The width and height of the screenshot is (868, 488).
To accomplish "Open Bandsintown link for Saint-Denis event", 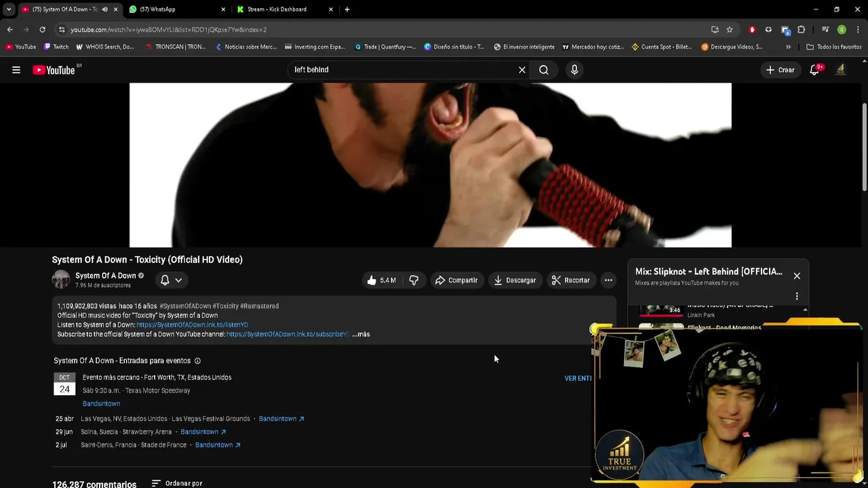I will (218, 445).
